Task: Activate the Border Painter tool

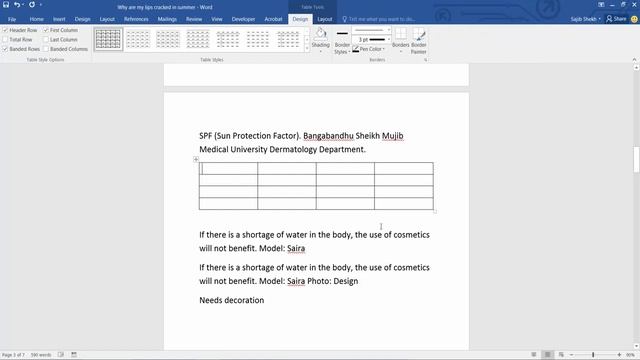Action: 419,41
